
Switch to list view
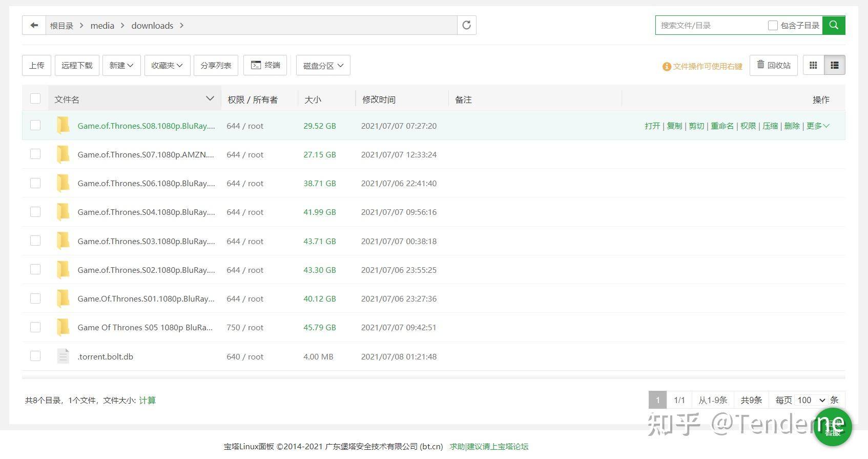click(835, 65)
